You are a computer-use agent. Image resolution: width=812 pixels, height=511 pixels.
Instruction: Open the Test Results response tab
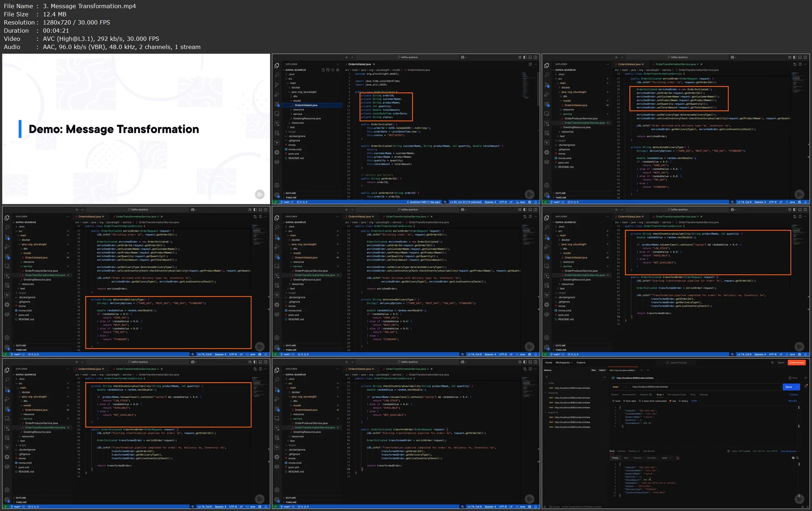649,451
